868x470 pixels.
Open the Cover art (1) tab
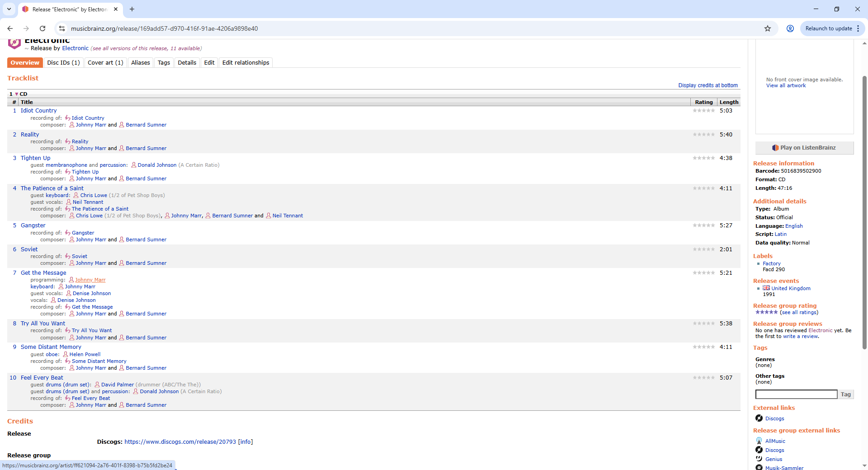[x=105, y=63]
